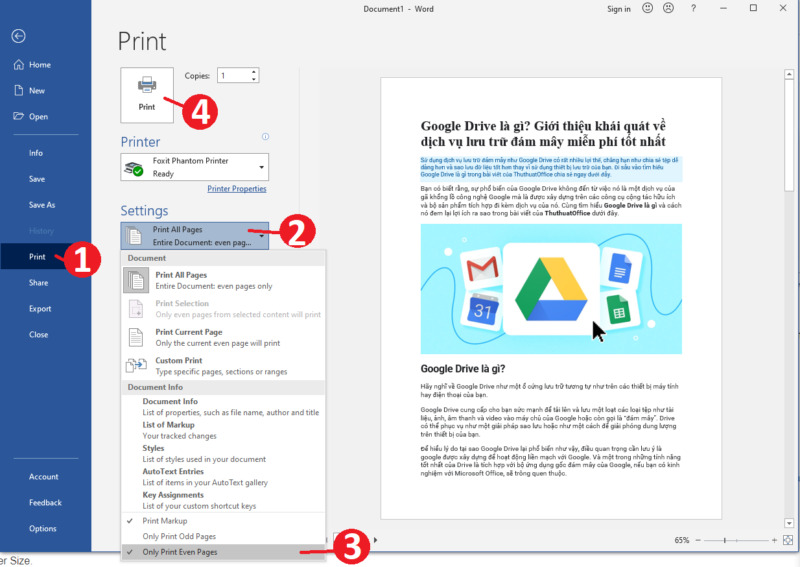Increase the Copies count with the spinner
800x567 pixels.
256,71
